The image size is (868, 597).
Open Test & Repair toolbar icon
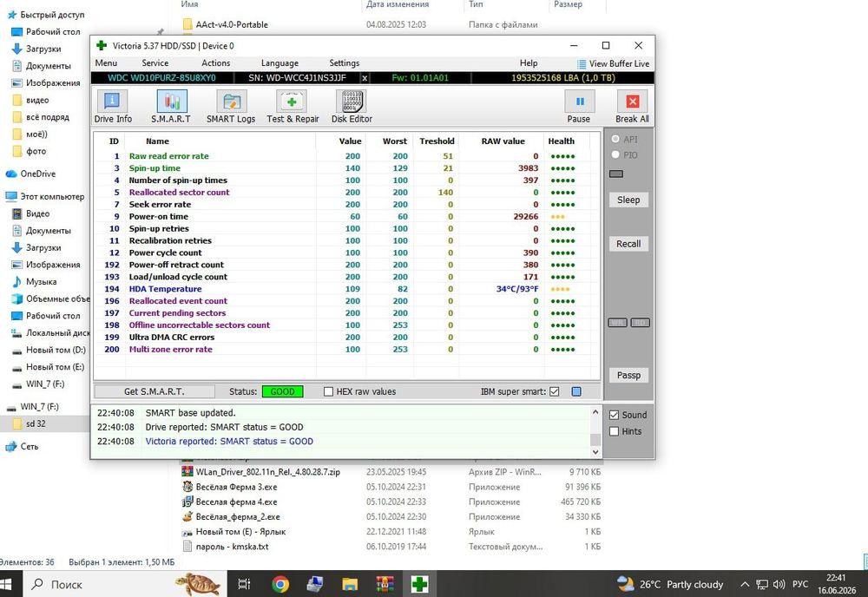click(x=292, y=102)
